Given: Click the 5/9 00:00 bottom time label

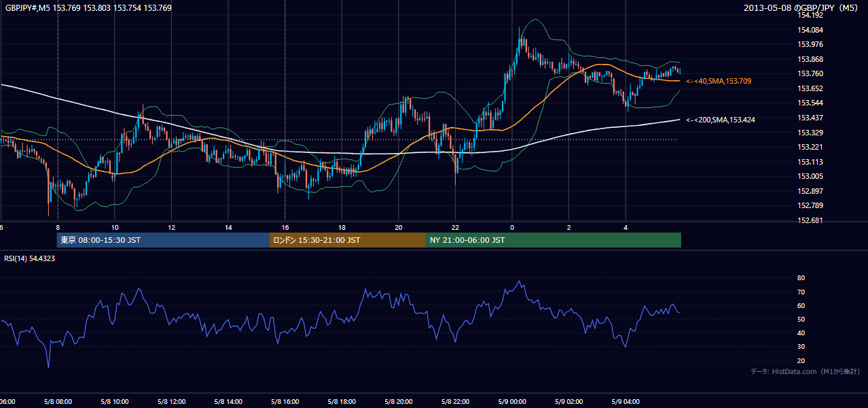Looking at the screenshot, I should (512, 402).
